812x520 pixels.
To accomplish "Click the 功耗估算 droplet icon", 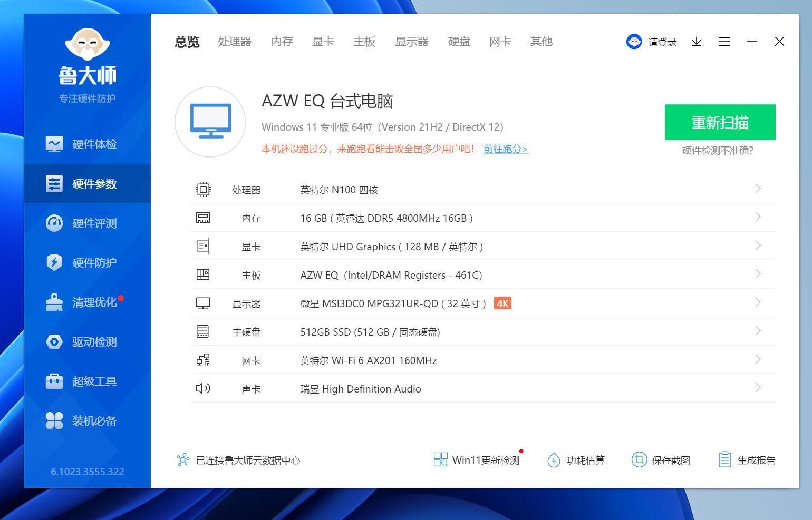I will (x=554, y=460).
